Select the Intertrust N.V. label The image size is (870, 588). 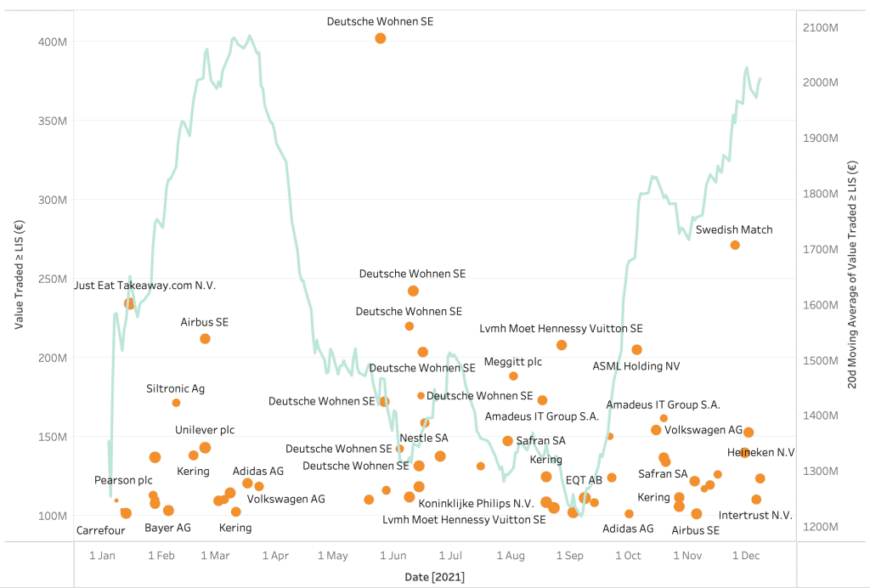point(754,515)
